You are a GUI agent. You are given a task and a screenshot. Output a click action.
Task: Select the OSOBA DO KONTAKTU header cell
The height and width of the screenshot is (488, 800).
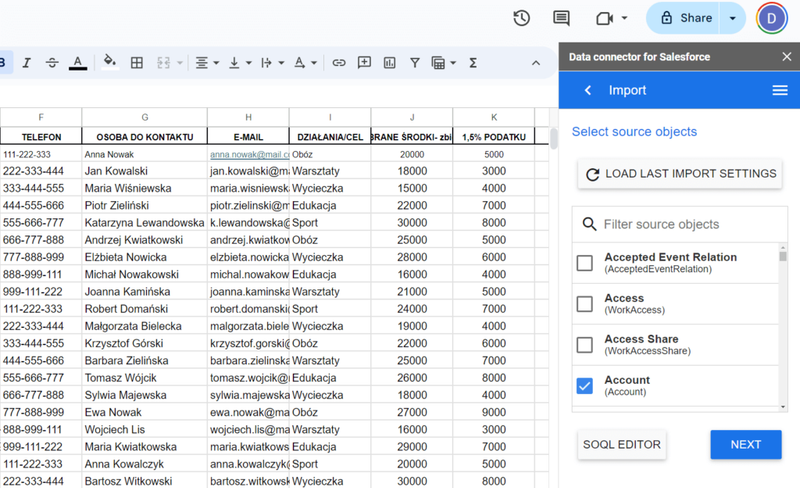[144, 137]
